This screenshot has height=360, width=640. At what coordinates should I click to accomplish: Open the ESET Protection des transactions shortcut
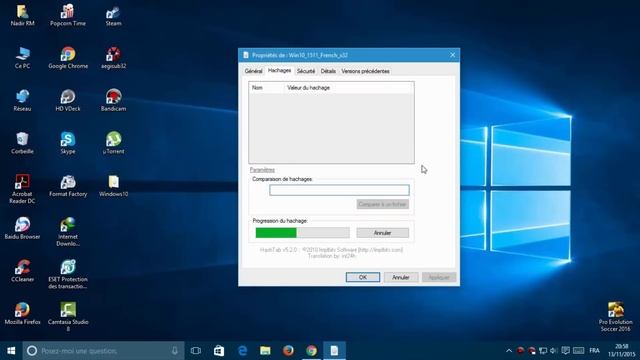[68, 275]
